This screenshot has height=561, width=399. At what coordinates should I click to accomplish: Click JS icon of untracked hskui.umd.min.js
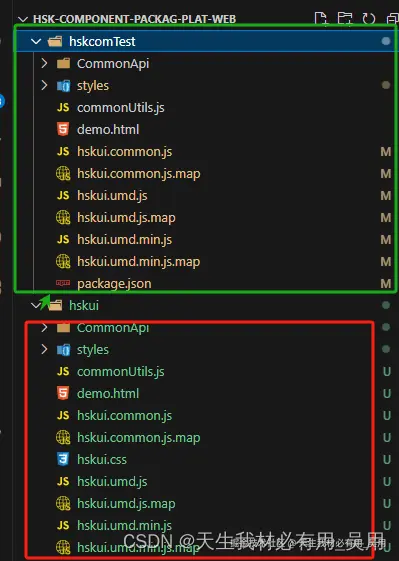point(63,526)
